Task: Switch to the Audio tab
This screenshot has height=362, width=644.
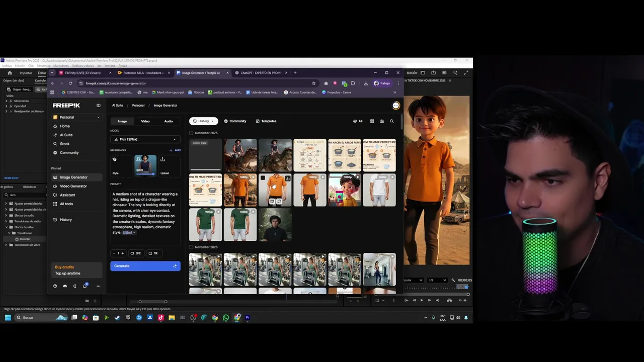Action: 169,121
